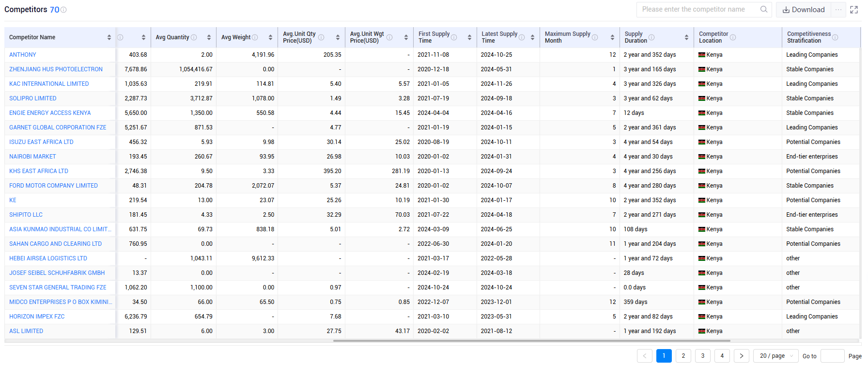Click first supply date 2024-04-04
This screenshot has height=367, width=868.
pyautogui.click(x=433, y=113)
